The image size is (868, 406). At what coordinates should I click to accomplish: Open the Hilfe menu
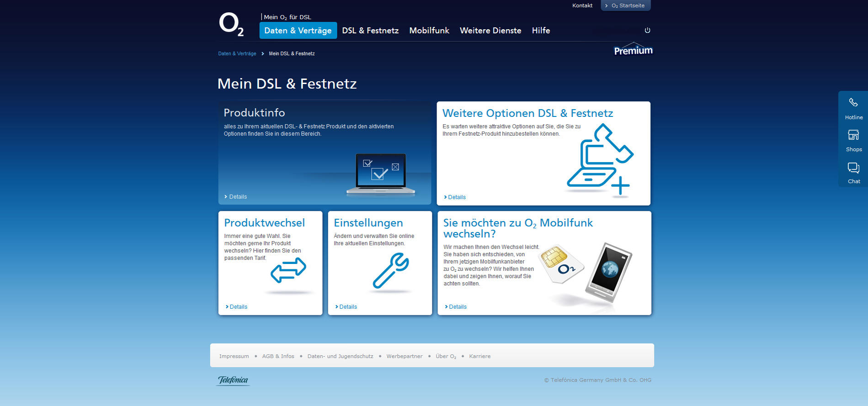pos(541,31)
